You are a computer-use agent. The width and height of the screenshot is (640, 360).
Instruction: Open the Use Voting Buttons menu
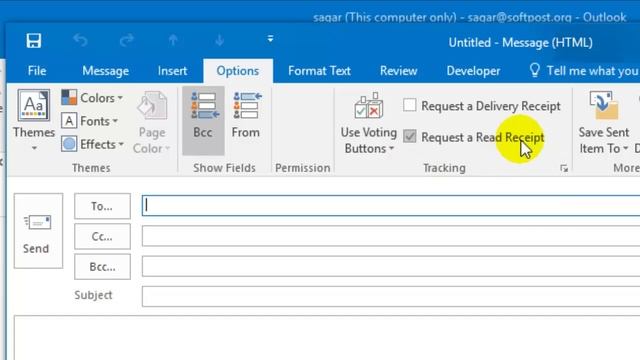(369, 122)
